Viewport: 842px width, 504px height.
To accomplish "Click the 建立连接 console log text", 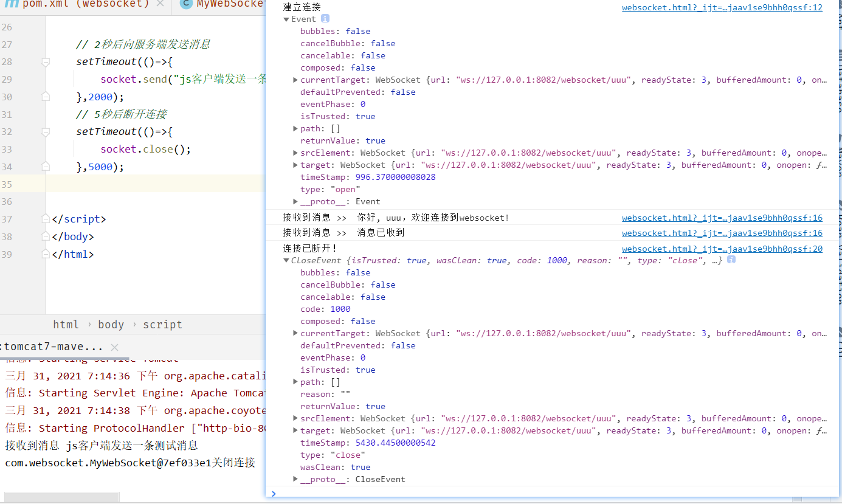I will pyautogui.click(x=302, y=7).
